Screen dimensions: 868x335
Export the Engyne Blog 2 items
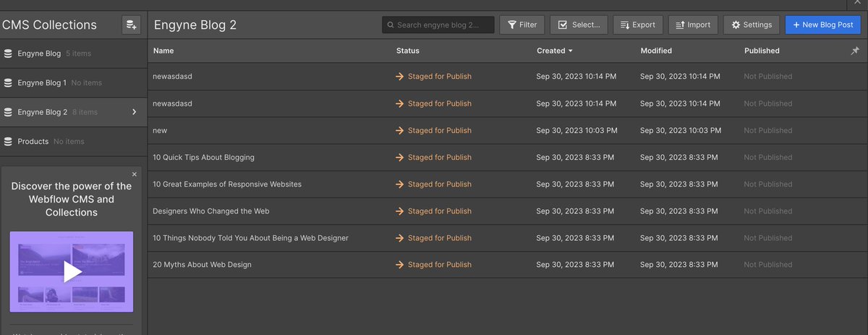coord(637,25)
